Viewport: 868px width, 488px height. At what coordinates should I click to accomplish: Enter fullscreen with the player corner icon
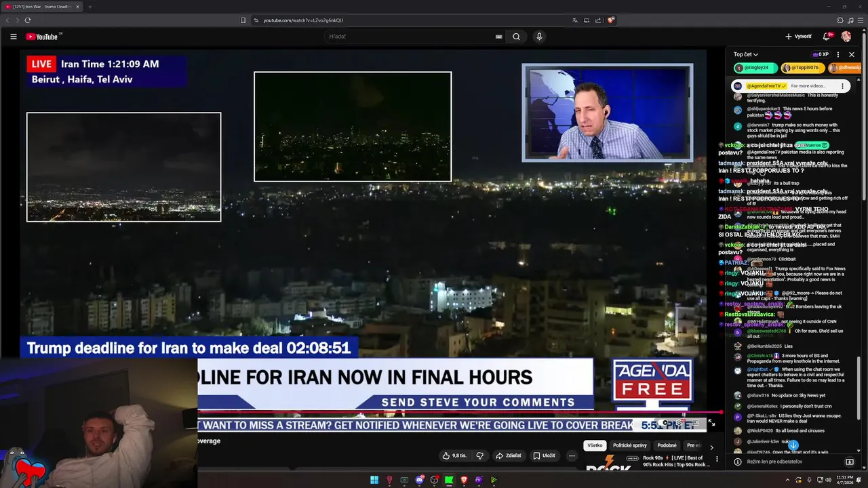711,423
